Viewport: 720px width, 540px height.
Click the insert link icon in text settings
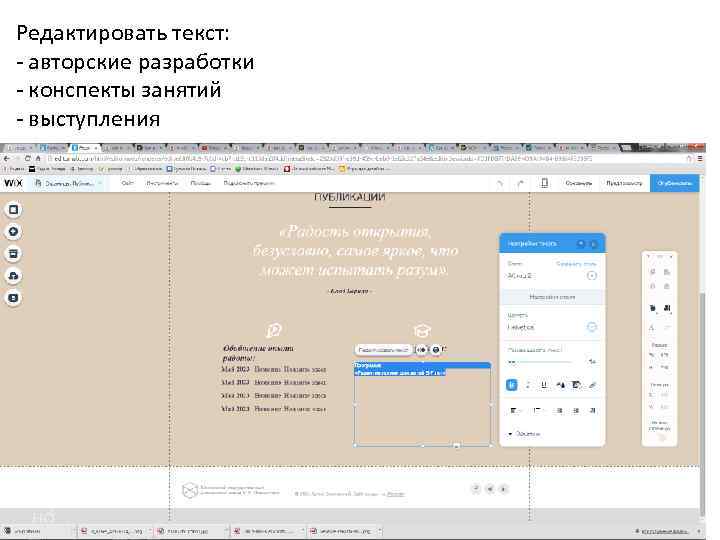pyautogui.click(x=592, y=385)
